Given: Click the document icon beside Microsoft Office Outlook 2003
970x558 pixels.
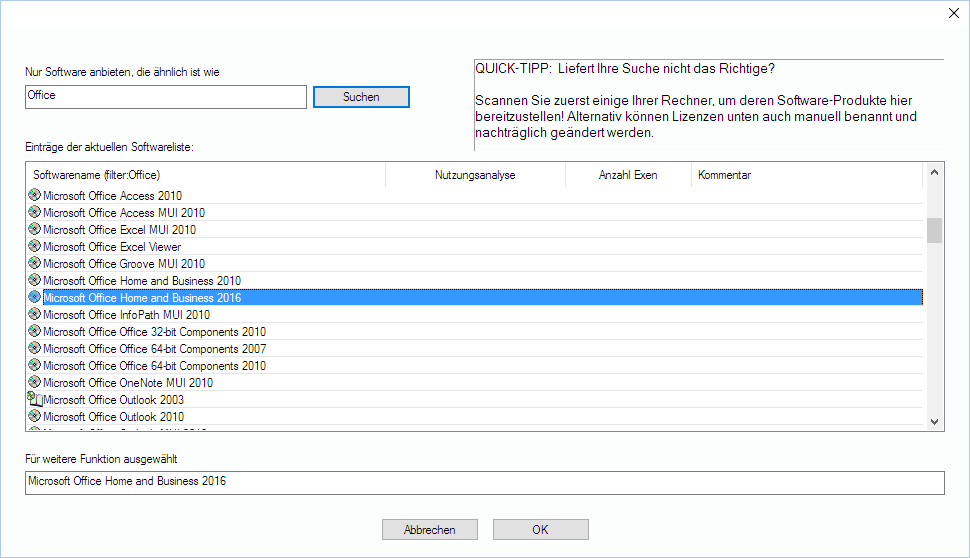Looking at the screenshot, I should tap(35, 399).
